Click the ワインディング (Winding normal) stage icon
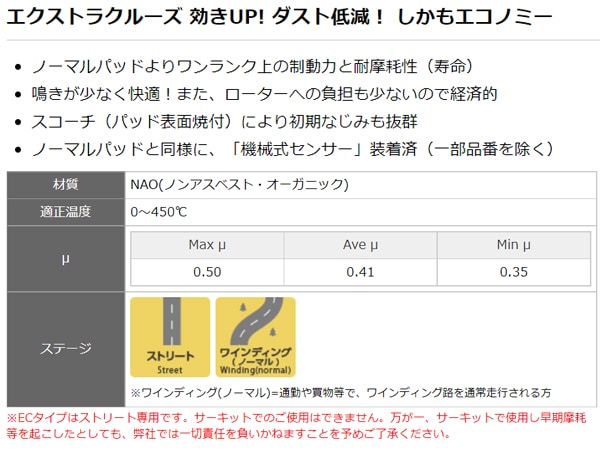Image resolution: width=600 pixels, height=450 pixels. tap(254, 336)
